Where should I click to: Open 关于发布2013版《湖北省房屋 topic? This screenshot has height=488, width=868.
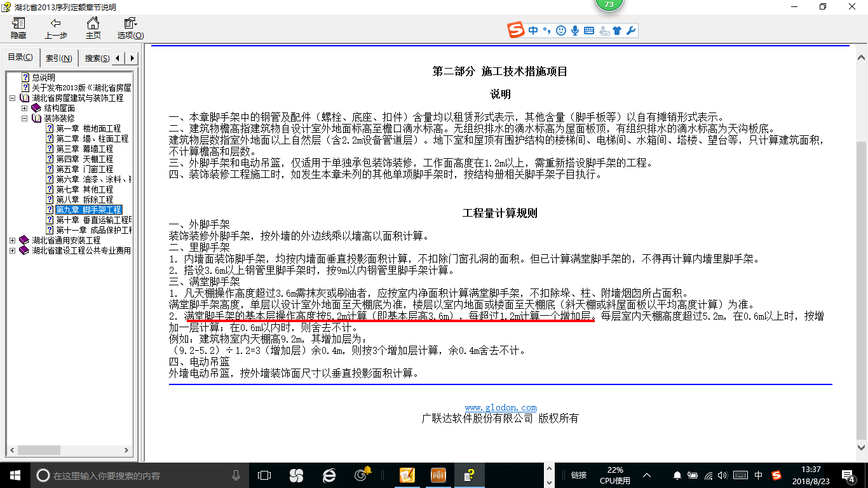[x=81, y=88]
